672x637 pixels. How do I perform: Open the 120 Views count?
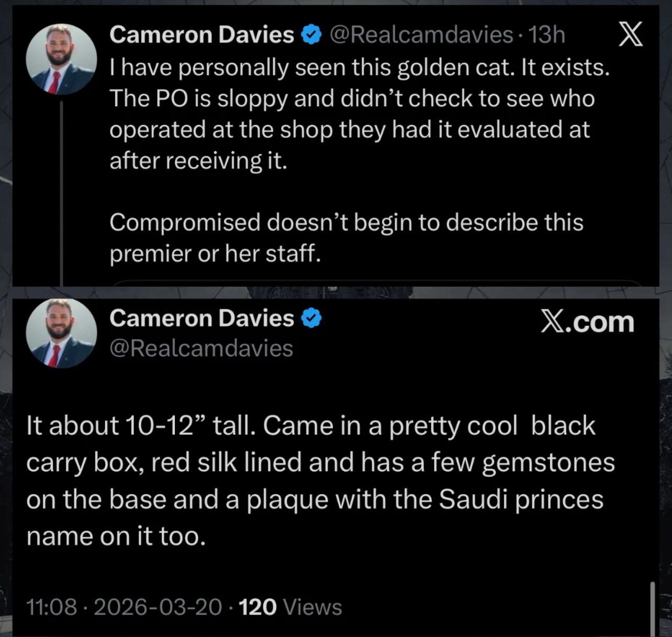coord(290,607)
